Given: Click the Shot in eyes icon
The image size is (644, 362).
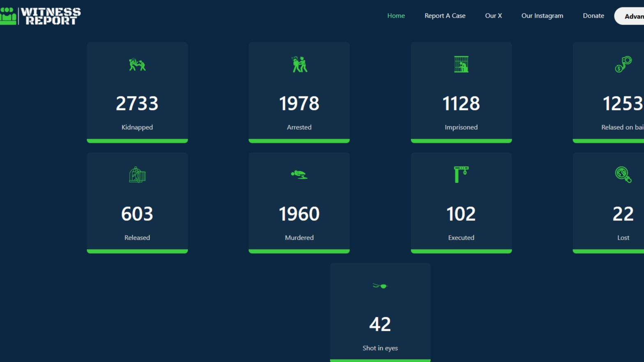Looking at the screenshot, I should click(380, 286).
